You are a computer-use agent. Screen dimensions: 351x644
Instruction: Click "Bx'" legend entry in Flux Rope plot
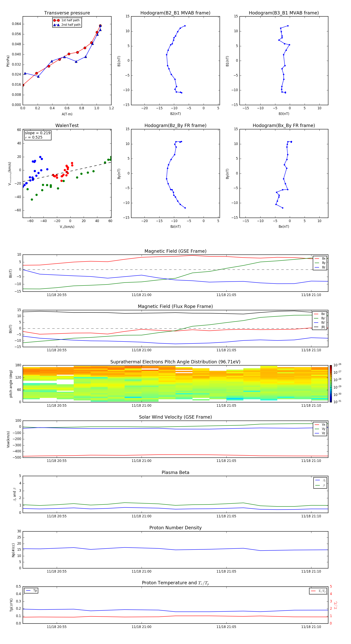(320, 314)
